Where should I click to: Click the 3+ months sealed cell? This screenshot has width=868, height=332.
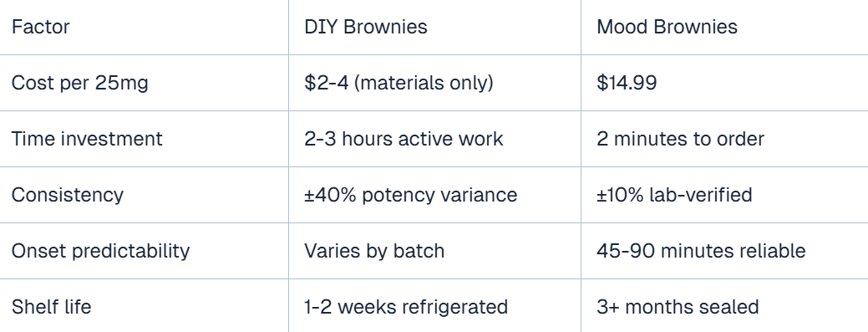[678, 307]
